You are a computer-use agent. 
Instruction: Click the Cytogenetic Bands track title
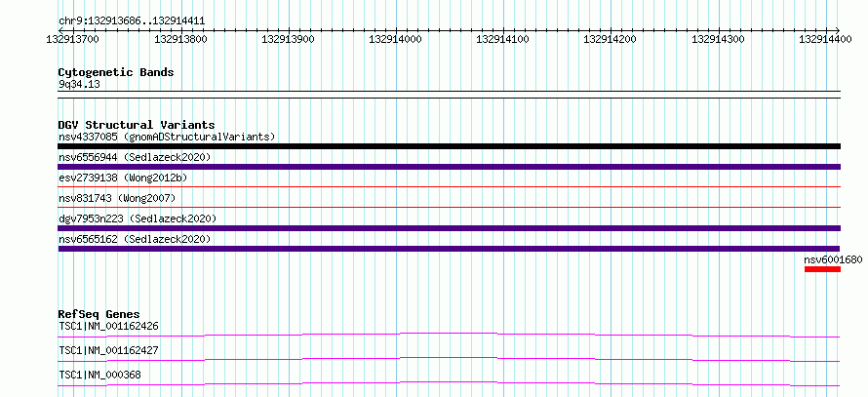click(x=116, y=72)
